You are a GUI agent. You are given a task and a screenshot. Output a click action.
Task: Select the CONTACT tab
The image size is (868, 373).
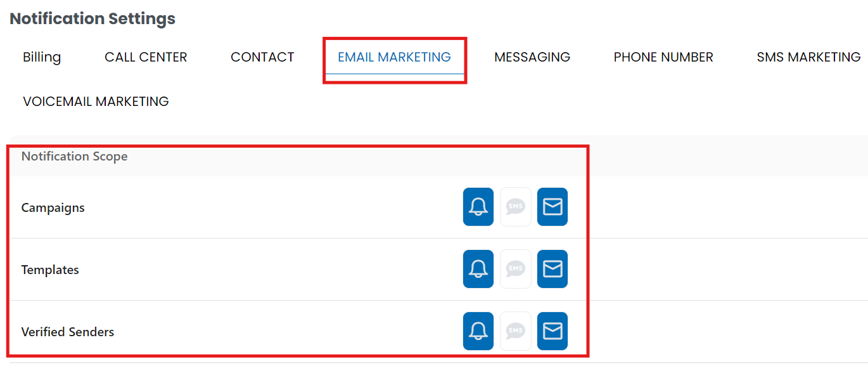pos(262,57)
